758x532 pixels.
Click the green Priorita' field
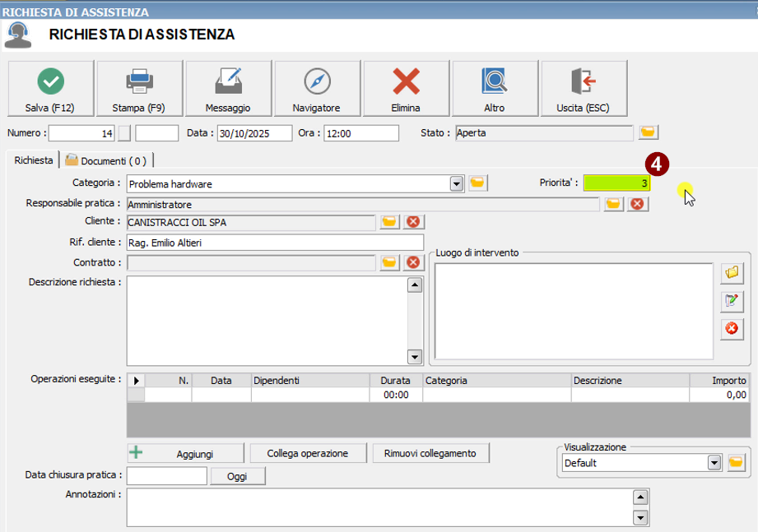click(x=616, y=183)
